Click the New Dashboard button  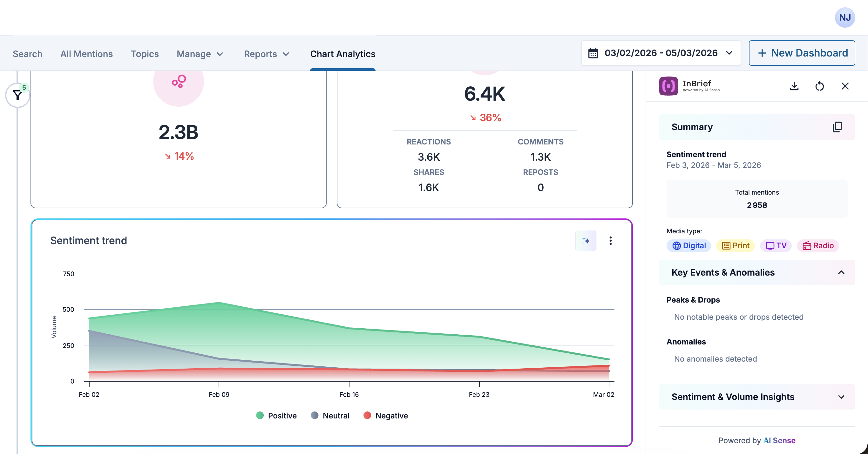click(x=802, y=53)
